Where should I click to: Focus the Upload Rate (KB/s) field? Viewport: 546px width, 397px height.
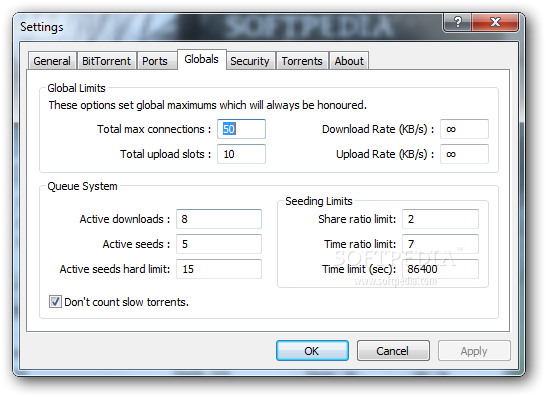pyautogui.click(x=464, y=154)
